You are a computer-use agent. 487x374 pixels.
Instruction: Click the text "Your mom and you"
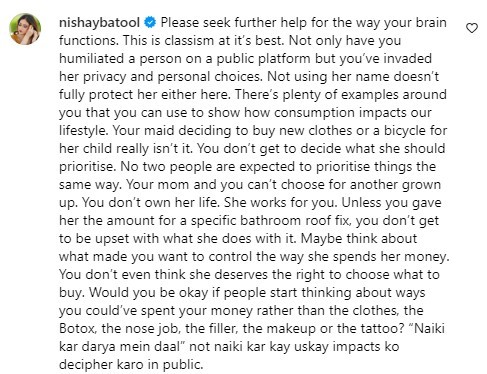point(180,185)
